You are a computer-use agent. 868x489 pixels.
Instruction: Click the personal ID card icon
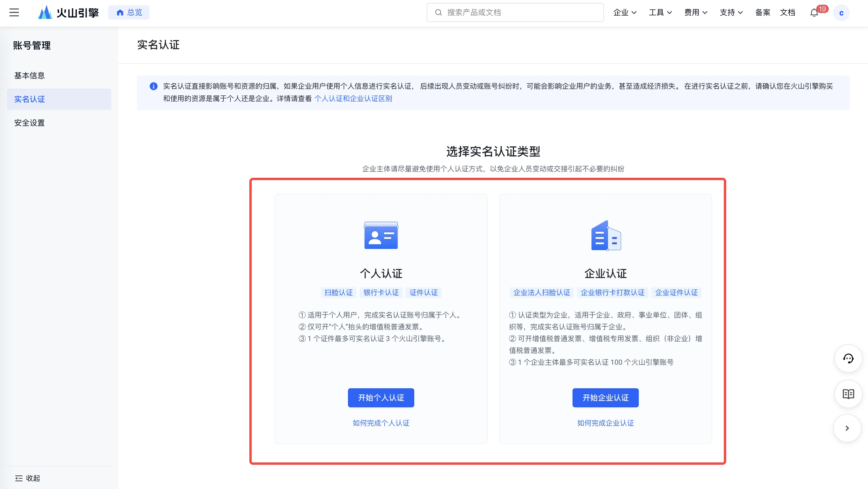click(381, 235)
